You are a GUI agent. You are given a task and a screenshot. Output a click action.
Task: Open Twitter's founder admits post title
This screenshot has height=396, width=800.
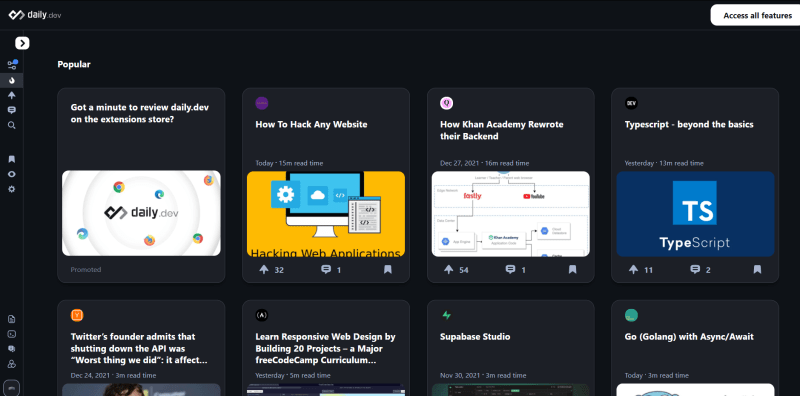tap(140, 349)
